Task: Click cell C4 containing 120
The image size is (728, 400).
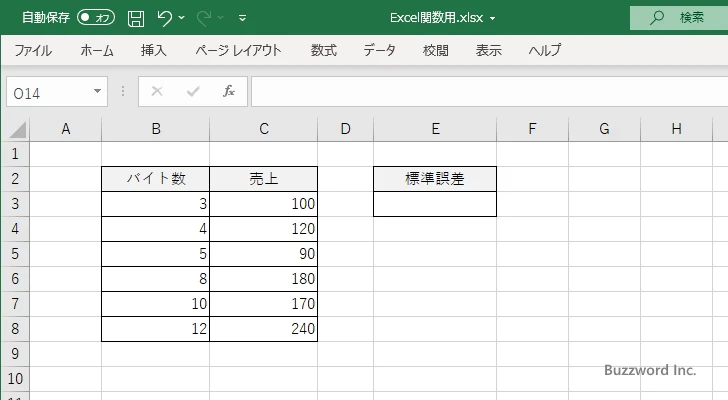Action: coord(264,229)
